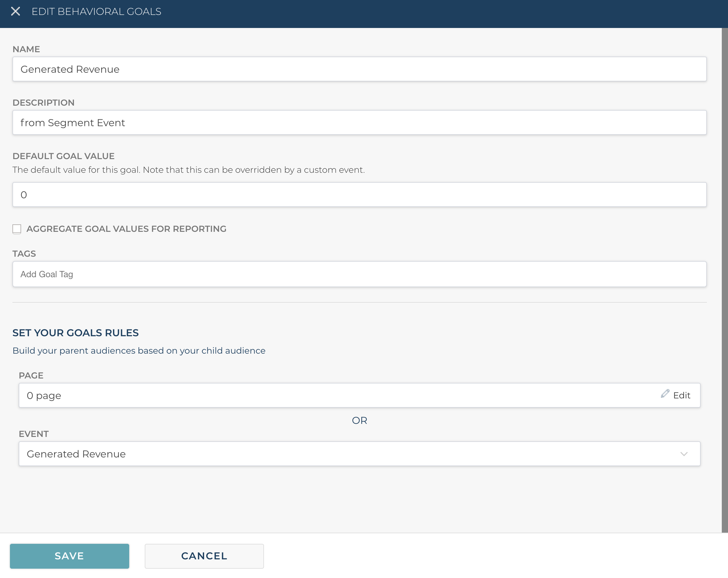The width and height of the screenshot is (728, 578).
Task: Click the Tags field label
Action: pos(24,254)
